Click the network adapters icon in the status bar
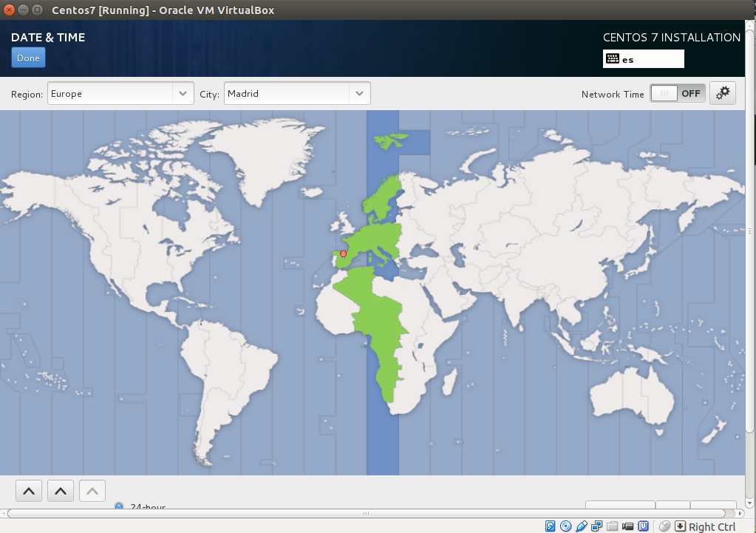This screenshot has height=533, width=756. point(596,525)
